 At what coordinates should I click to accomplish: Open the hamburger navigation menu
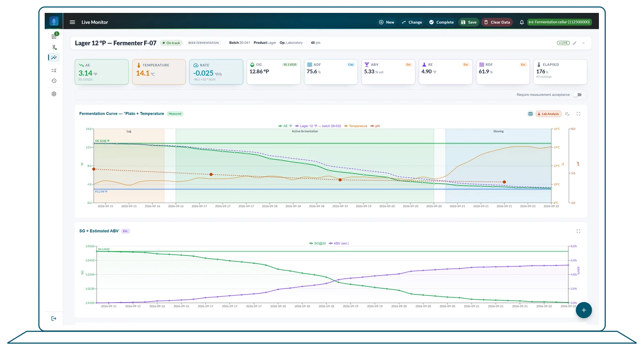pos(72,22)
